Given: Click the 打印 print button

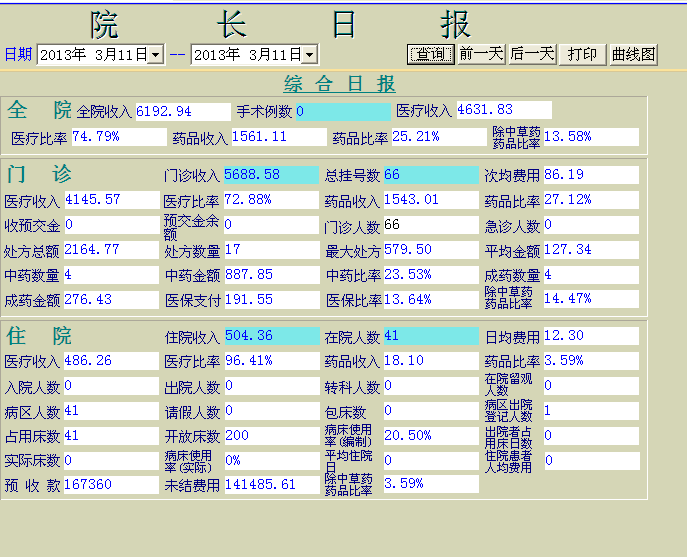Looking at the screenshot, I should click(582, 54).
